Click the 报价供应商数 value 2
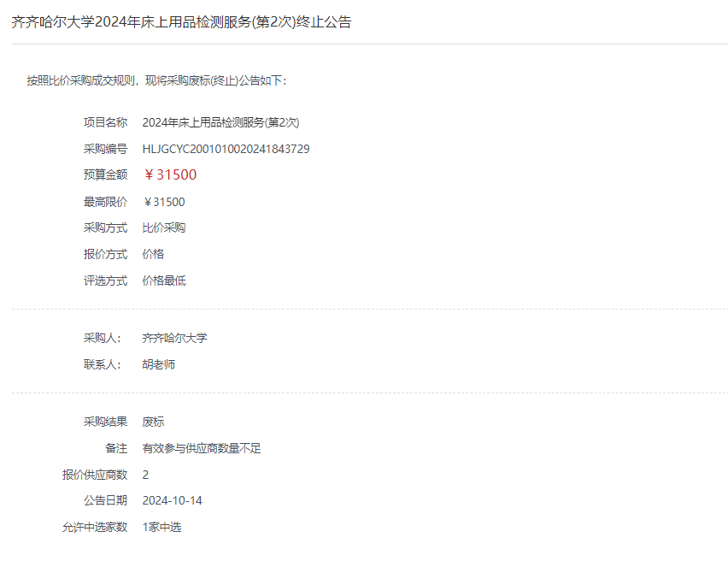Viewport: 728px width, 561px height. (x=145, y=475)
